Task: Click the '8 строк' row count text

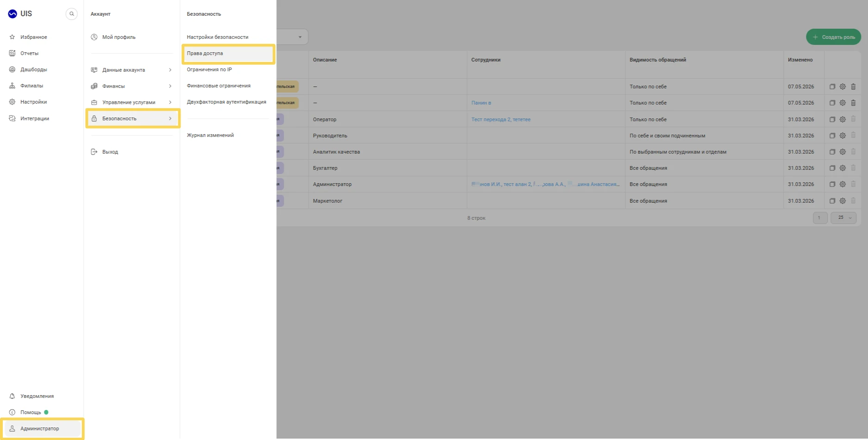Action: pos(476,218)
